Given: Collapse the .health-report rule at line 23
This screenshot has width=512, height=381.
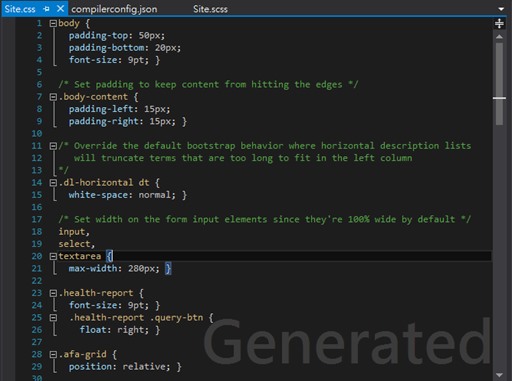Looking at the screenshot, I should [53, 293].
